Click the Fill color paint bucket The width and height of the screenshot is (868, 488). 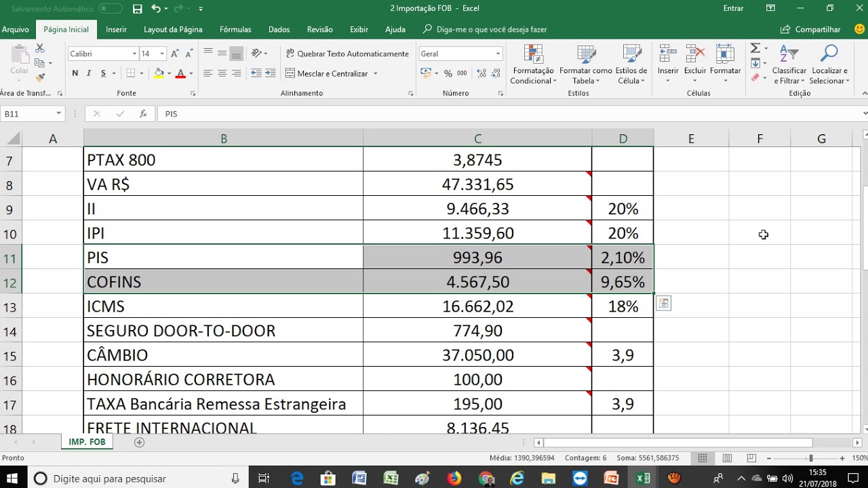[159, 73]
